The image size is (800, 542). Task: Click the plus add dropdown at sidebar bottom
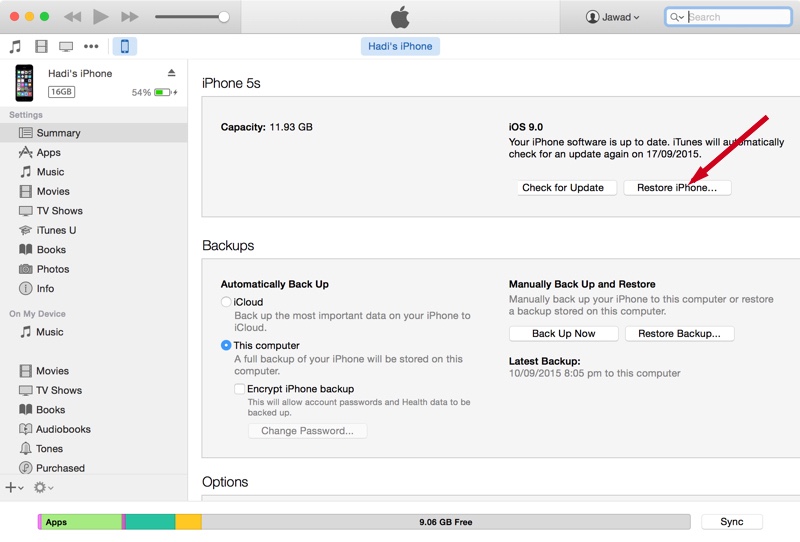14,487
